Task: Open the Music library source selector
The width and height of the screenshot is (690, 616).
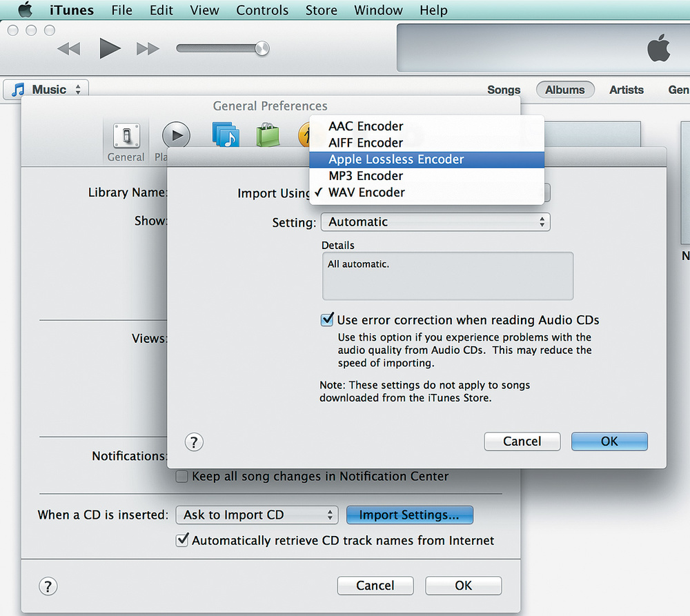Action: point(46,89)
